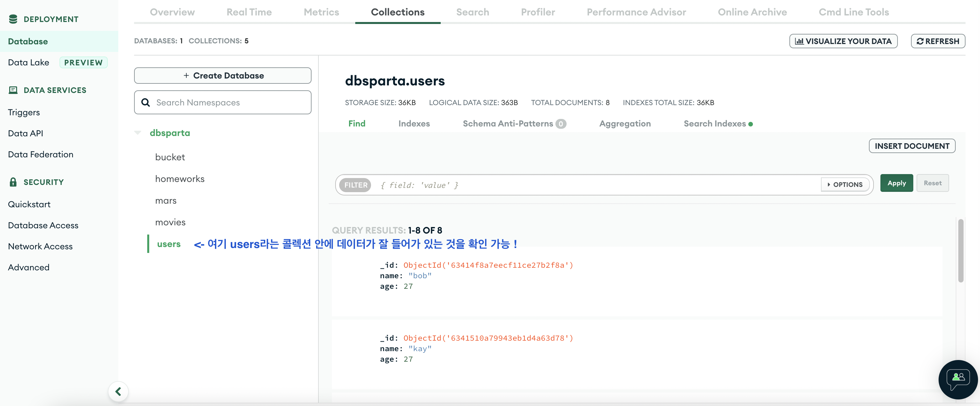Collapse the dbsparta database tree

tap(138, 133)
